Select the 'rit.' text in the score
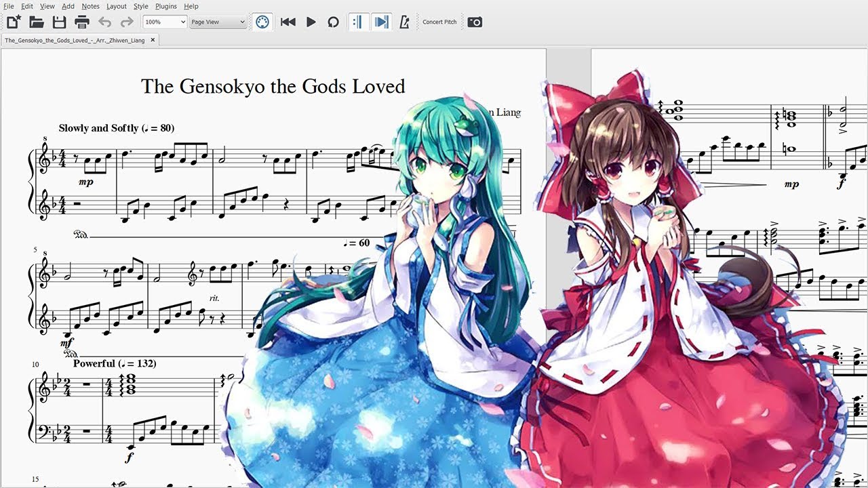 click(x=214, y=298)
